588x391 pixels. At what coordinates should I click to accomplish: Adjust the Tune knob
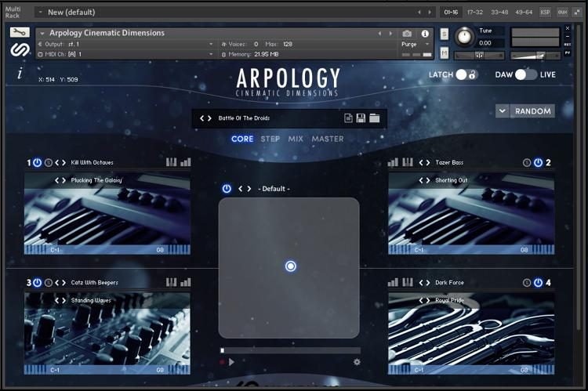464,37
